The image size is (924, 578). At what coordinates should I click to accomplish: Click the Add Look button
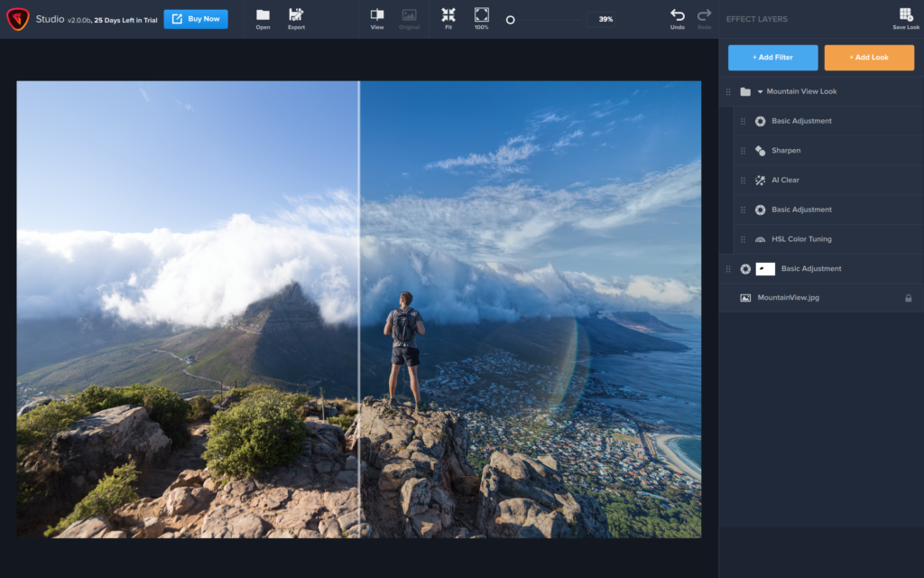point(869,57)
